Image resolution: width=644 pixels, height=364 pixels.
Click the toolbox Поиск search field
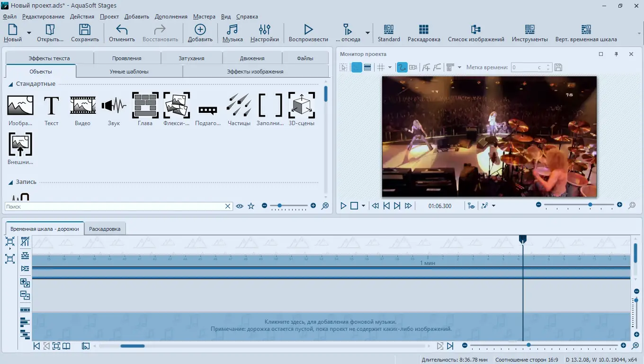pos(116,207)
